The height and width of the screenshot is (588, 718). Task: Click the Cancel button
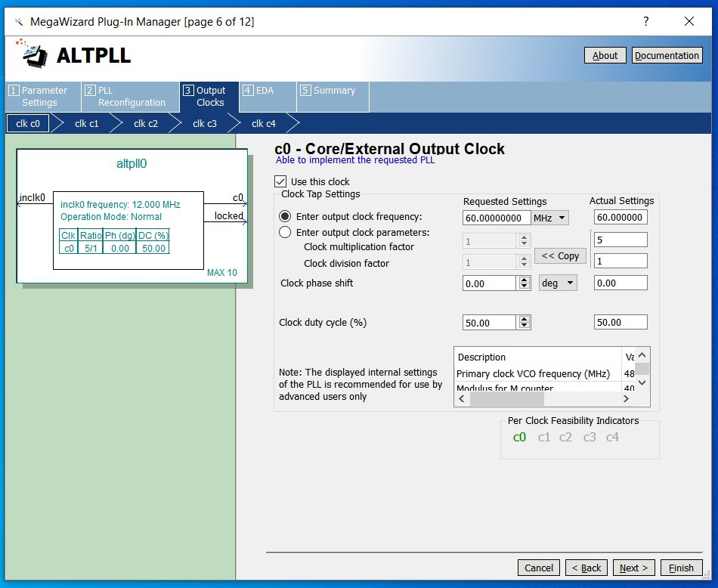click(538, 568)
